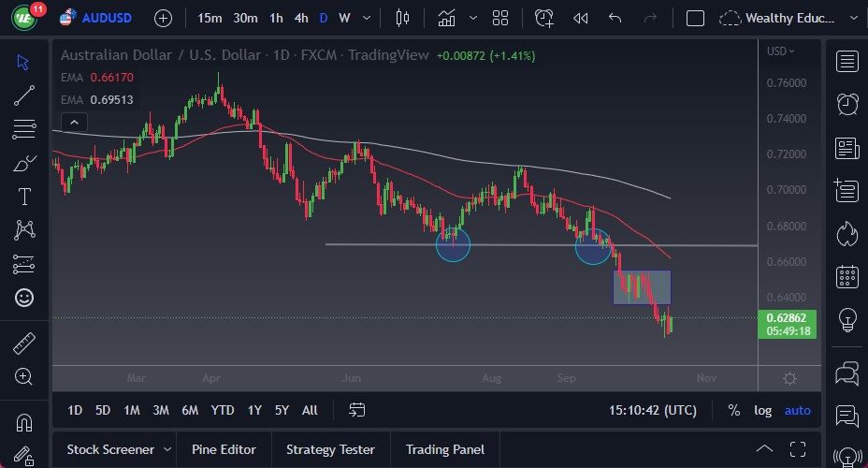Select the ruler measure tool

point(24,344)
